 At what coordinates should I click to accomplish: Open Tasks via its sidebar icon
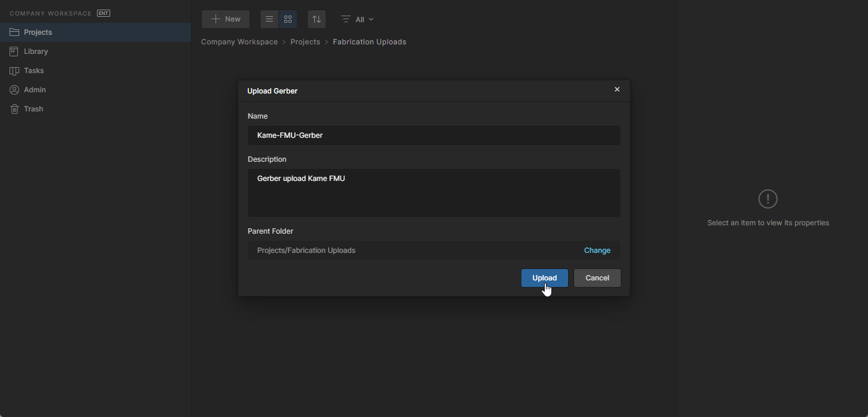14,71
